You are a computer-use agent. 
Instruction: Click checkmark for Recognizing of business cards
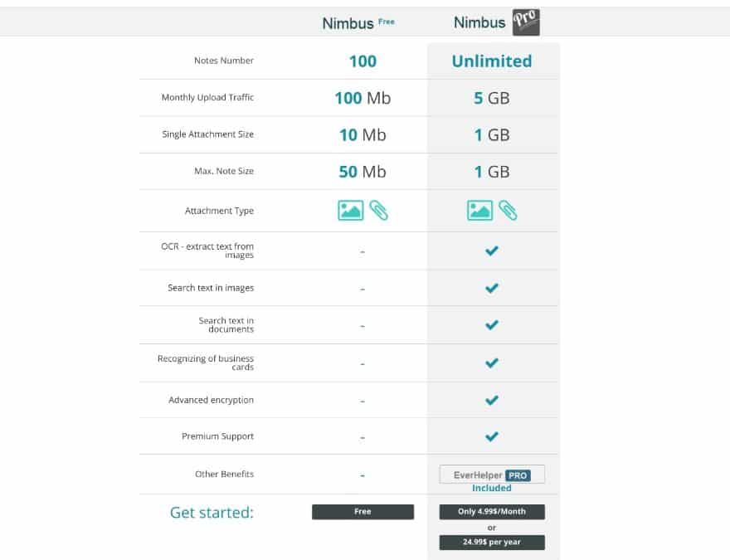point(492,363)
